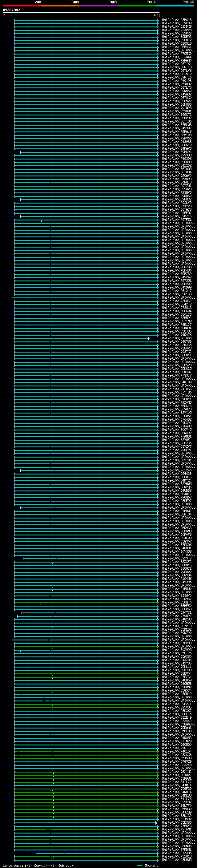Click hit label UniRef100_A7TNP9
The width and height of the screenshot is (197, 868).
[x=176, y=741]
